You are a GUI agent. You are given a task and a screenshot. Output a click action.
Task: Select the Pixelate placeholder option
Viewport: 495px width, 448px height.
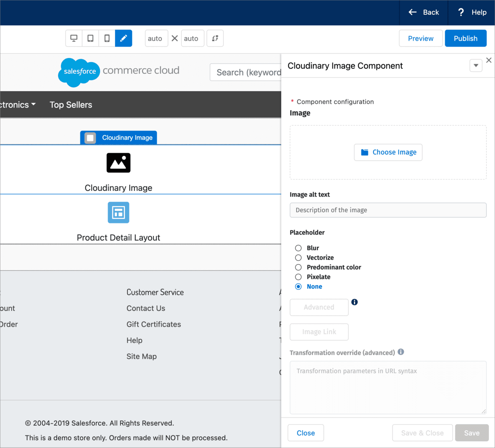click(298, 277)
